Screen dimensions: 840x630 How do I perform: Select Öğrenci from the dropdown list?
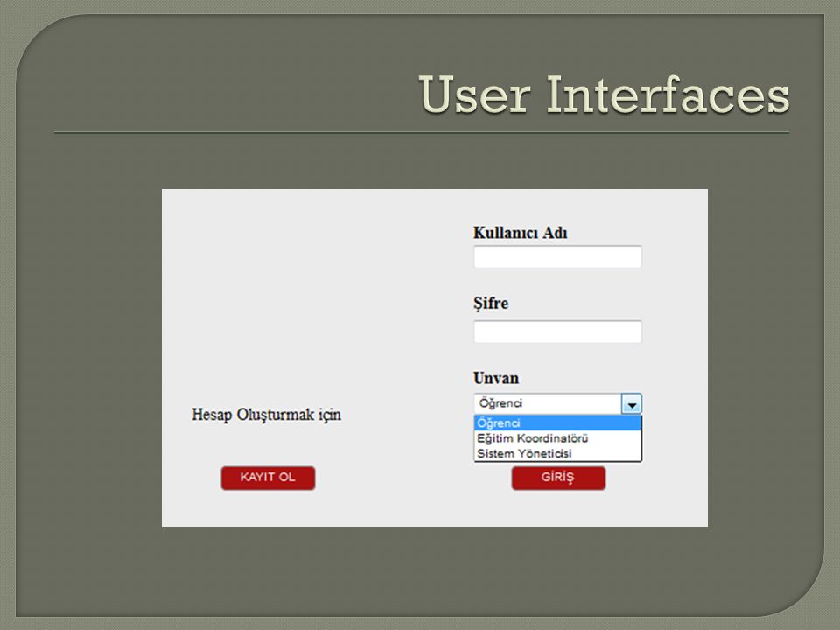[x=557, y=423]
